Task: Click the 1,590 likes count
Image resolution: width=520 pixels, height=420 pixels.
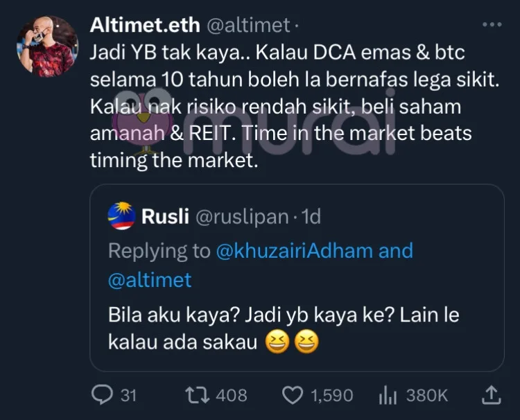Action: click(331, 395)
